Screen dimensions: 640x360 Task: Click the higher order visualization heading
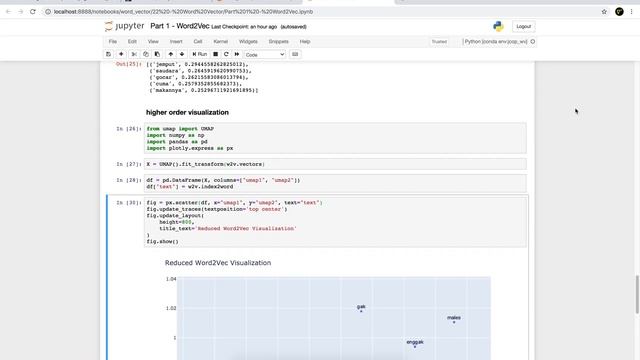[187, 112]
